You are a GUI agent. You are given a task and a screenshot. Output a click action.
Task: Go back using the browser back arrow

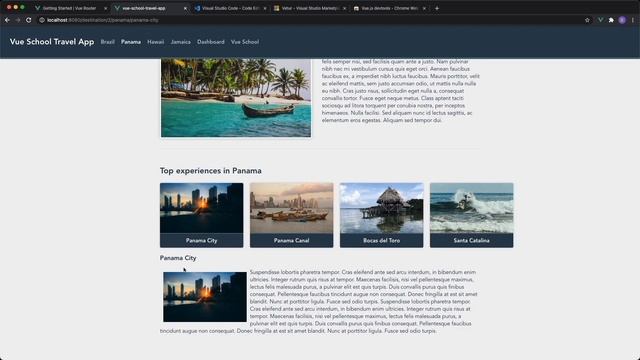click(x=7, y=20)
